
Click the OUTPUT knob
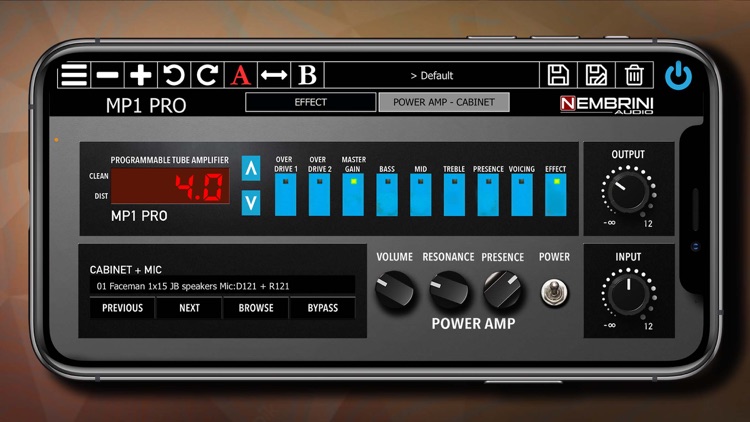coord(629,192)
